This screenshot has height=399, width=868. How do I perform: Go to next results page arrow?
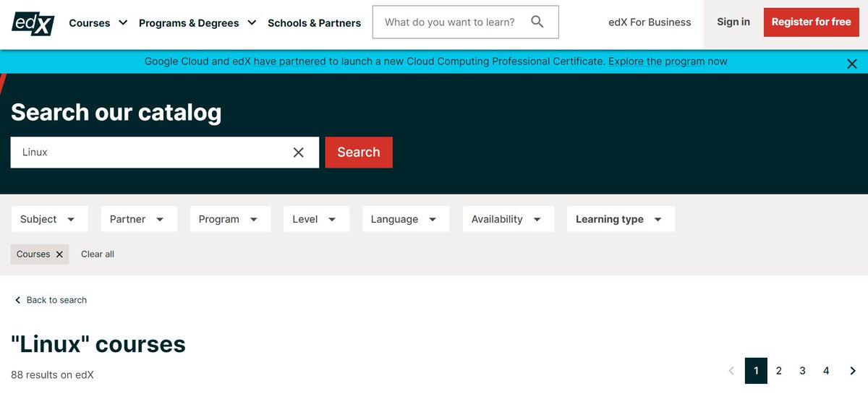point(853,371)
